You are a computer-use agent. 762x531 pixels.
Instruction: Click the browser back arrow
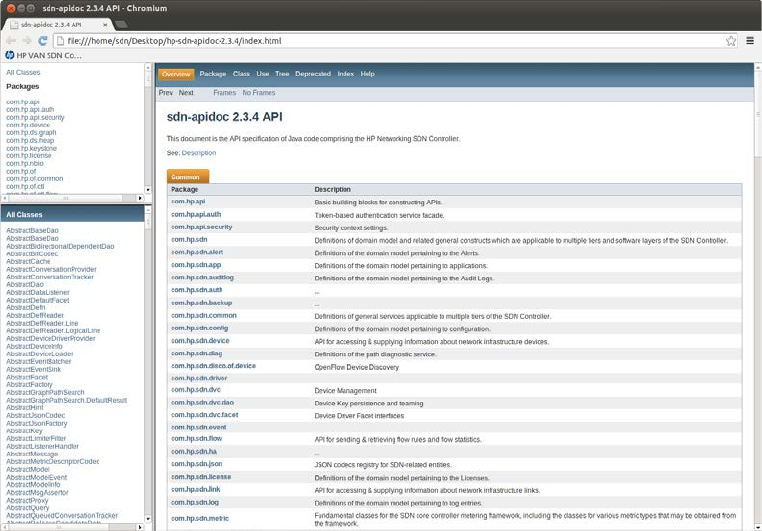(11, 41)
